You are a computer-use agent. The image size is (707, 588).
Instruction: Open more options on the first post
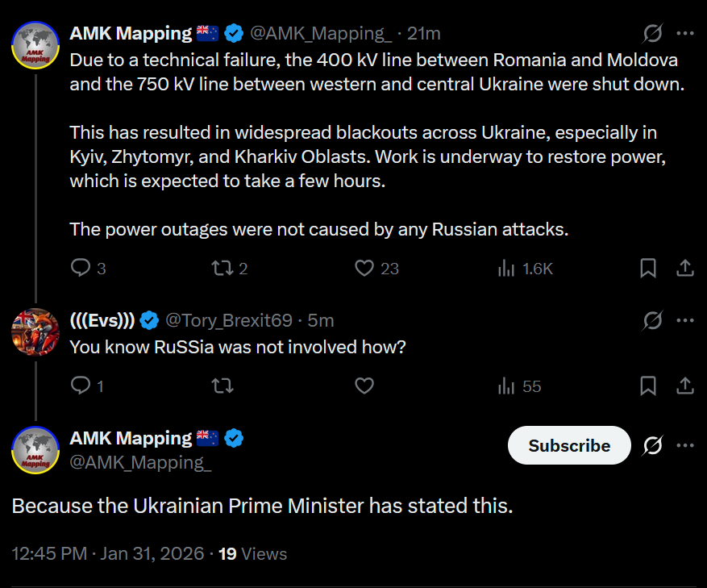684,34
